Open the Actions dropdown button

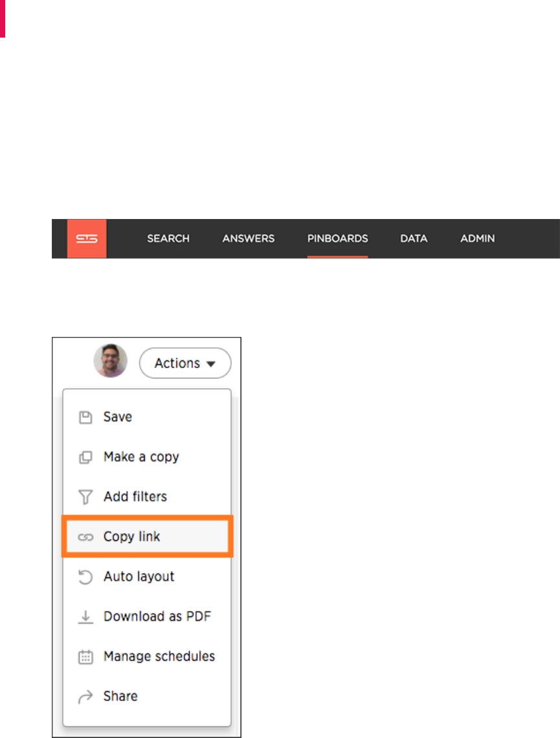pyautogui.click(x=185, y=363)
